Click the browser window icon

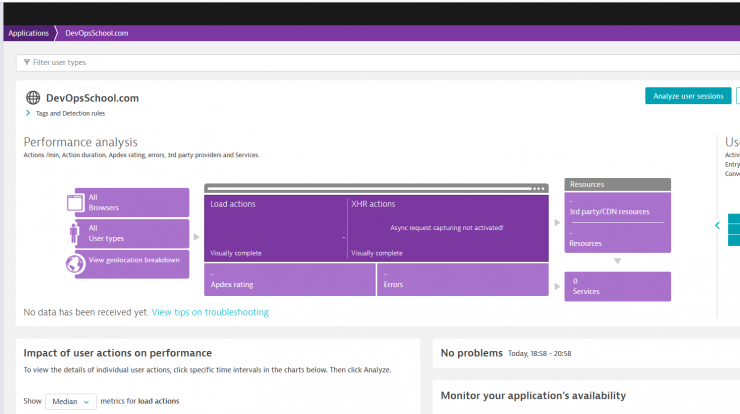[75, 203]
